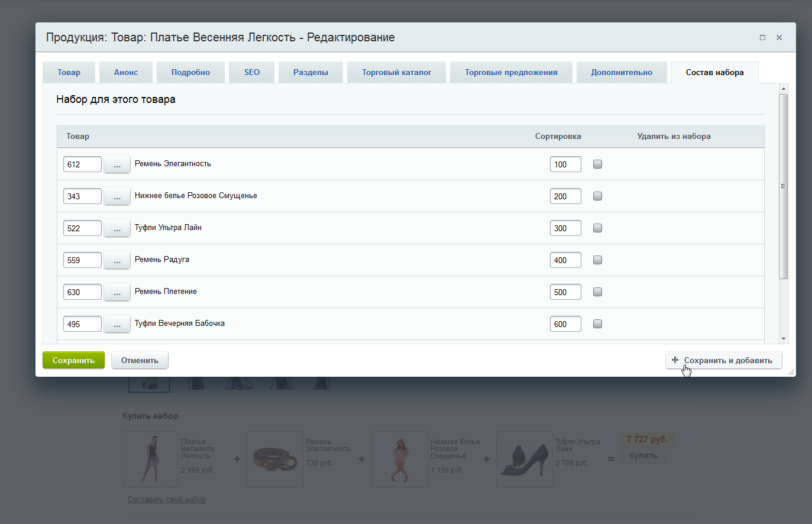Open product picker for Ремень Элегантность
This screenshot has width=812, height=524.
click(x=117, y=164)
